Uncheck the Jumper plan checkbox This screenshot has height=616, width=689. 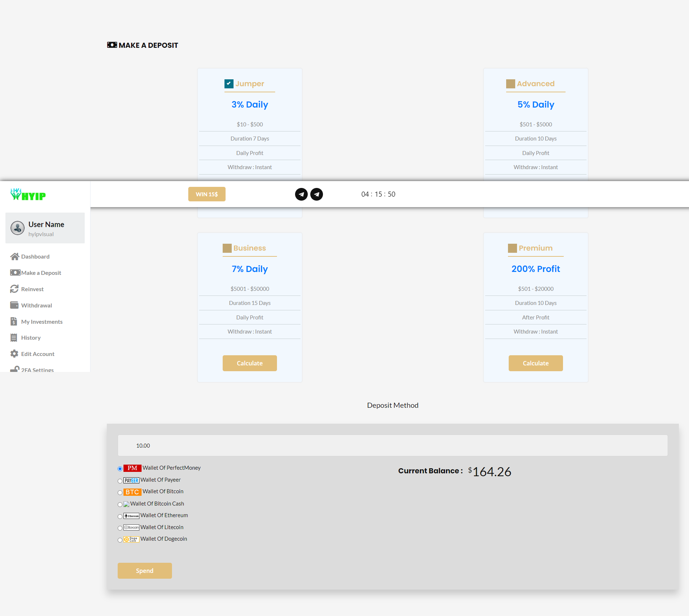[229, 84]
